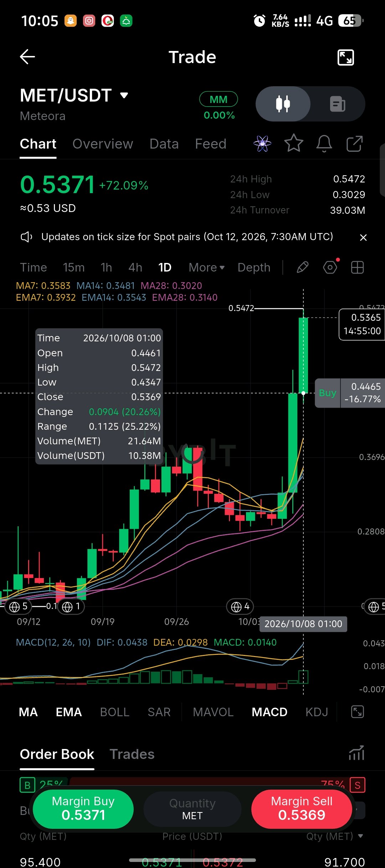
Task: Open the AI atom assistant icon
Action: pos(262,144)
